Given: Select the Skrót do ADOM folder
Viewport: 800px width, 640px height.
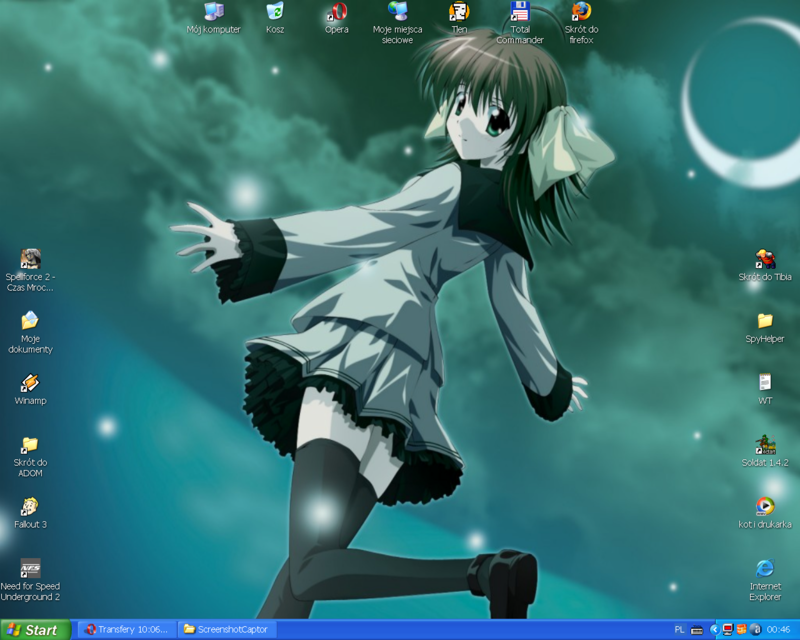Looking at the screenshot, I should pyautogui.click(x=30, y=456).
